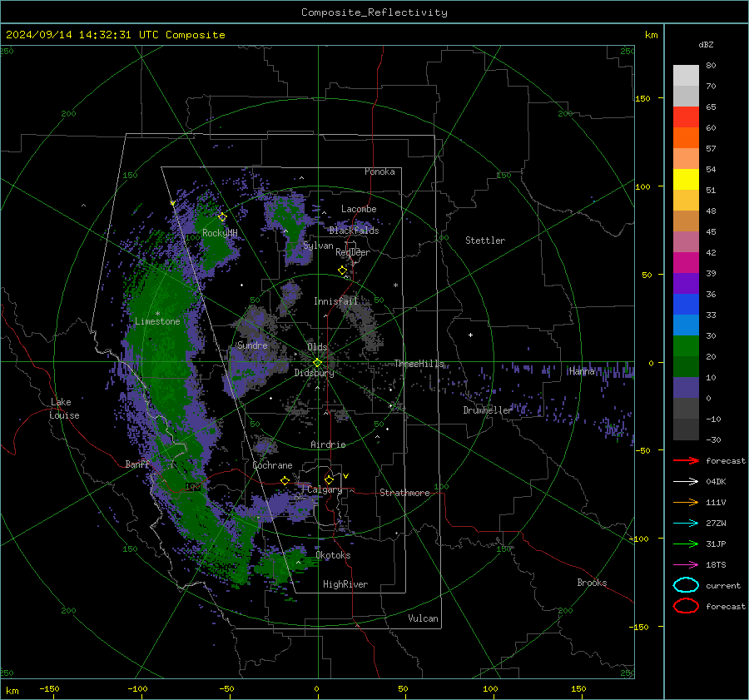Click the Vulcan label
The height and width of the screenshot is (700, 749).
pos(423,618)
